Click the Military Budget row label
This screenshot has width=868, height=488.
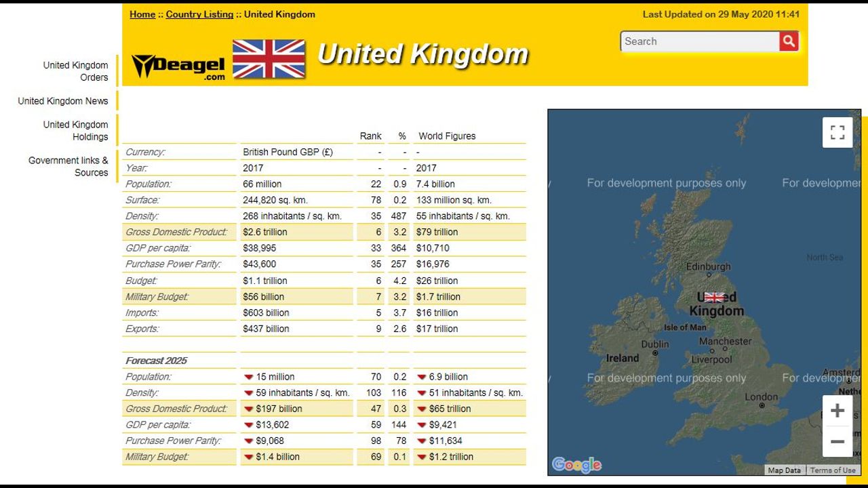[157, 297]
